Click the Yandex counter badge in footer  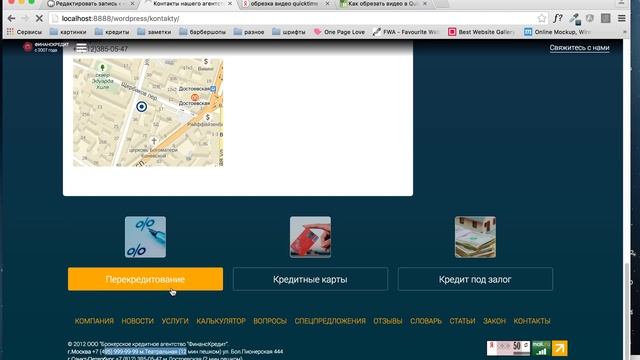tap(508, 348)
